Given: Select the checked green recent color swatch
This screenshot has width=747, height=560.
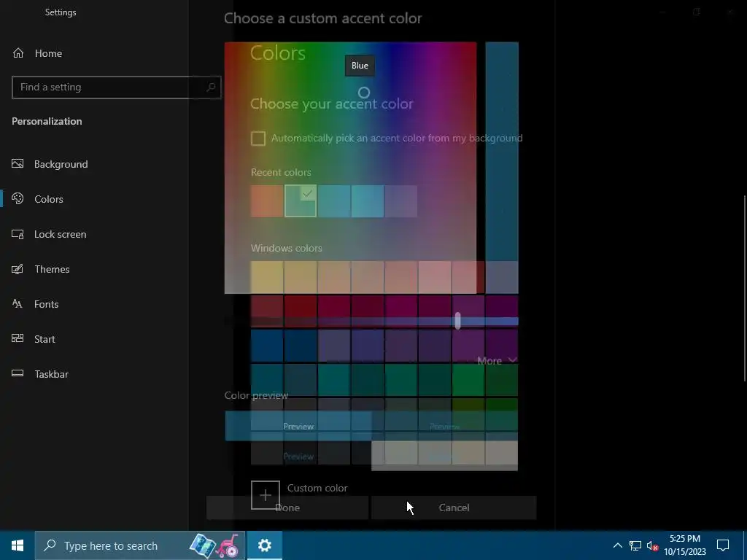Looking at the screenshot, I should [301, 201].
